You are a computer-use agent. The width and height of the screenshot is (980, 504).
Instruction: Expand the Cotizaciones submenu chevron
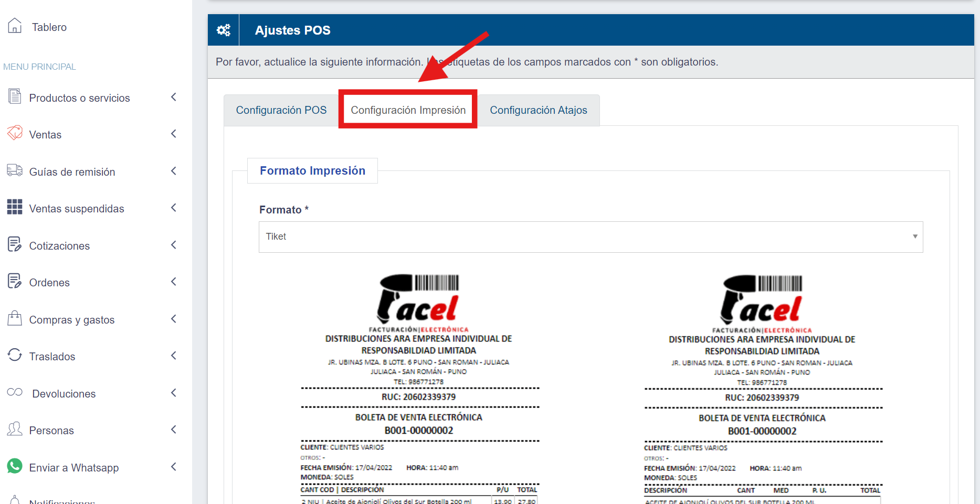(x=174, y=245)
